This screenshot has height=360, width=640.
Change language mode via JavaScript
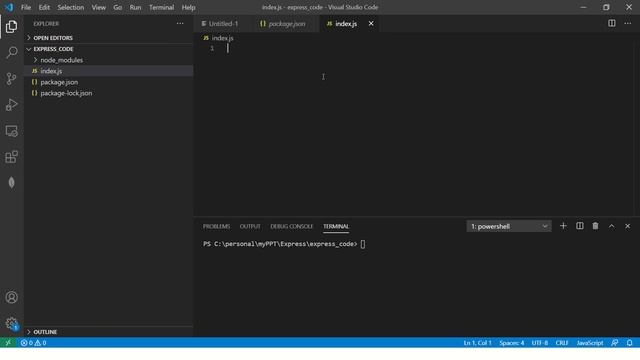tap(590, 343)
